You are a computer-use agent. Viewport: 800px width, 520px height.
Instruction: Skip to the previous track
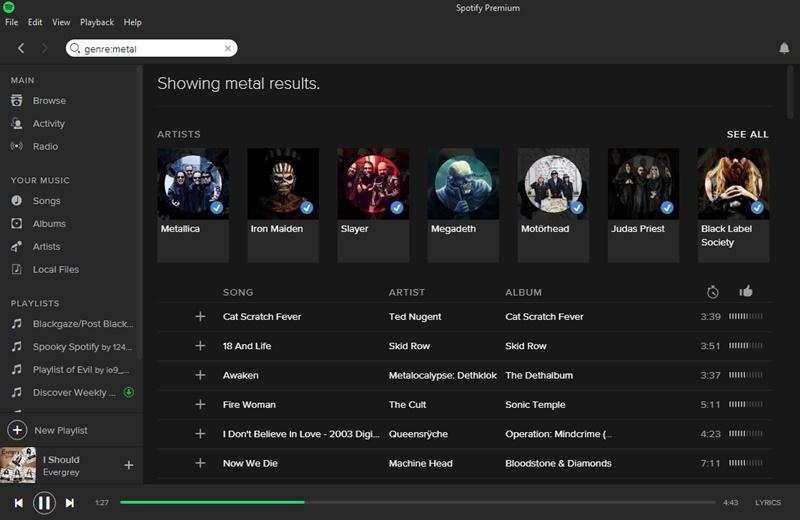coord(18,503)
